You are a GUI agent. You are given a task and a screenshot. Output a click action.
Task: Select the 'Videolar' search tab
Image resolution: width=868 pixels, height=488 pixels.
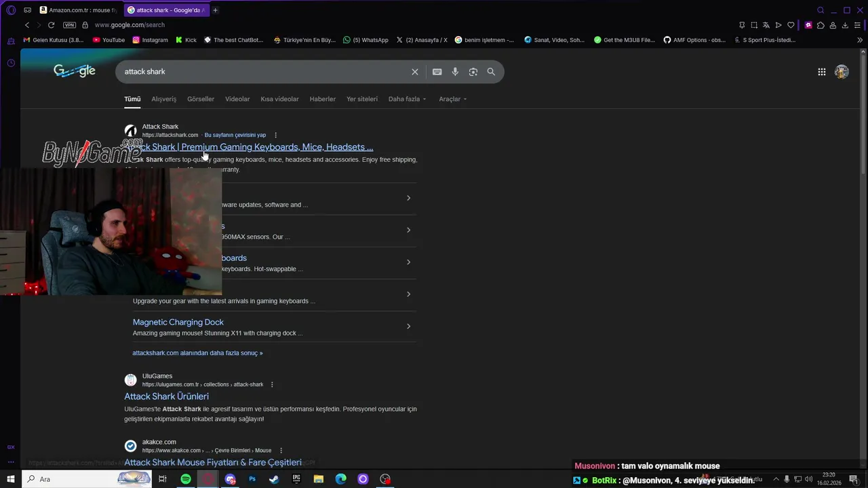pyautogui.click(x=237, y=99)
